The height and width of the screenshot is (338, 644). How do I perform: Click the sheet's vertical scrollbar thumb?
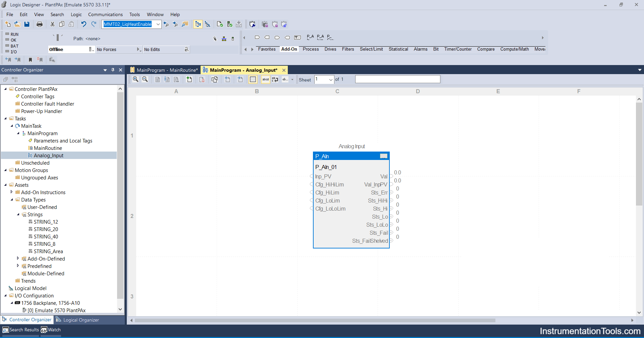[x=639, y=154]
